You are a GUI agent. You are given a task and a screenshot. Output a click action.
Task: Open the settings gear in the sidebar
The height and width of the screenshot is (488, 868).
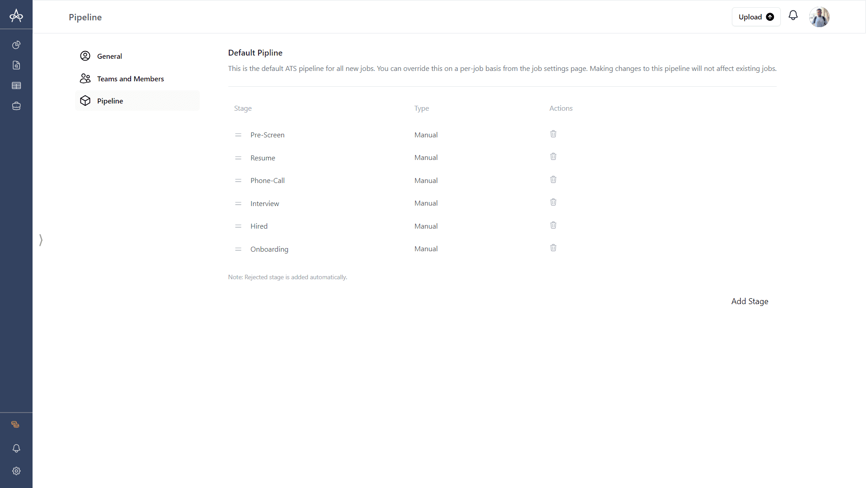pyautogui.click(x=16, y=471)
